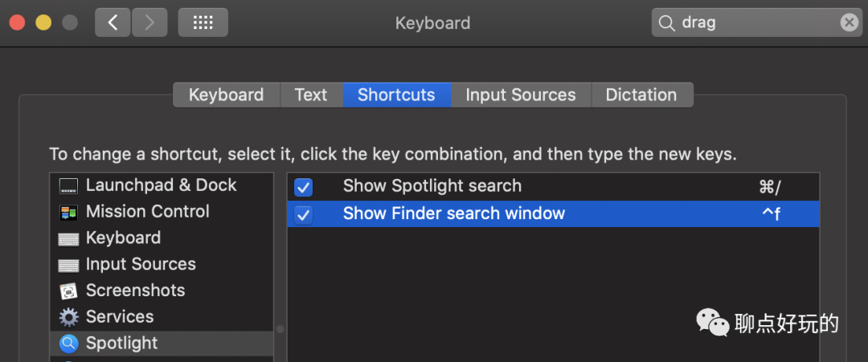Toggle Show Finder search window checkbox
Image resolution: width=868 pixels, height=362 pixels.
click(x=303, y=214)
